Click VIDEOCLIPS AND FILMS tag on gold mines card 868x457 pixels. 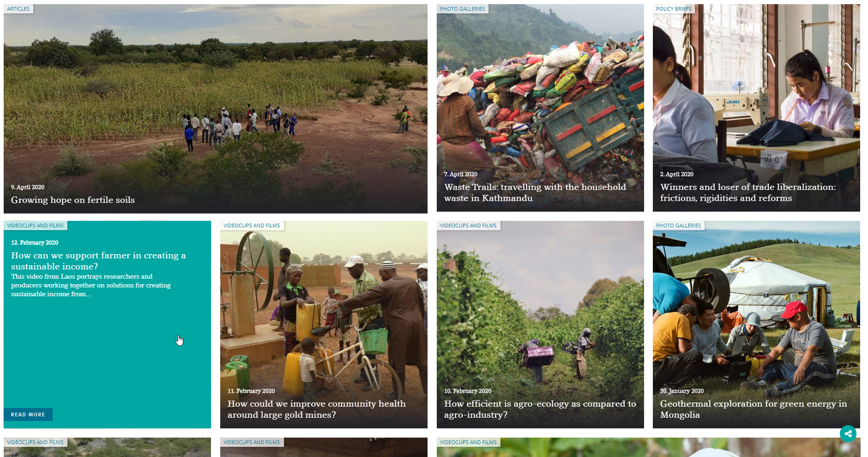pos(252,225)
